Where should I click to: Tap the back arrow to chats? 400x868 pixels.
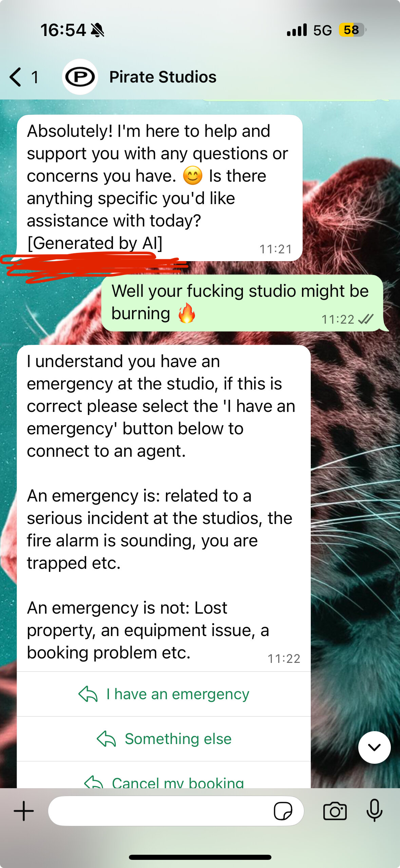point(16,77)
